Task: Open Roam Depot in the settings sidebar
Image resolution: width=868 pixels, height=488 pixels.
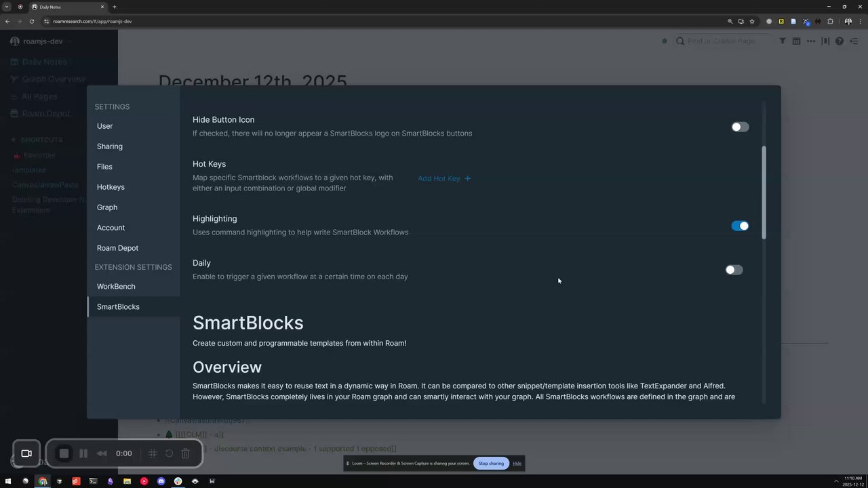Action: pyautogui.click(x=117, y=248)
